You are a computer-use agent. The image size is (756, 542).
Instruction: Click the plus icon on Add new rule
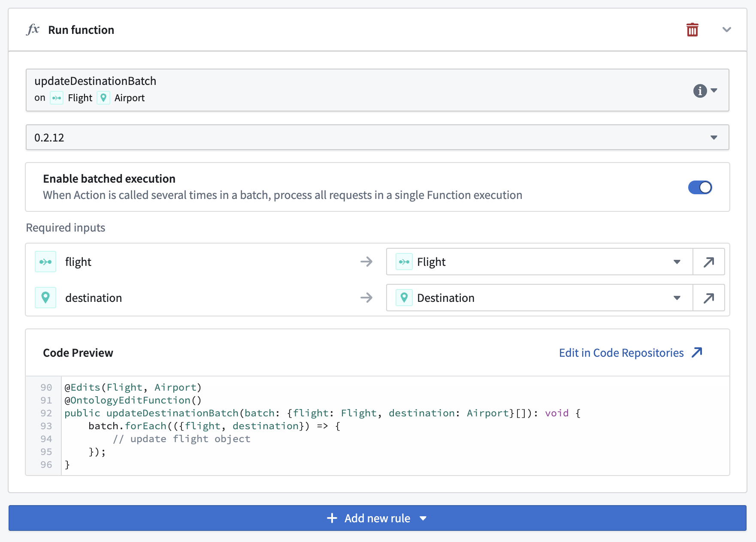(x=332, y=518)
